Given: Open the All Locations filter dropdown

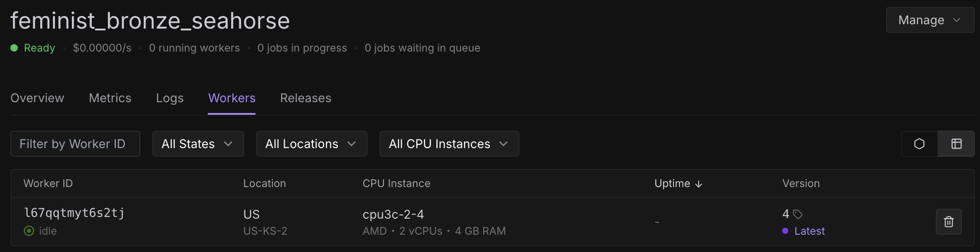Looking at the screenshot, I should (311, 144).
